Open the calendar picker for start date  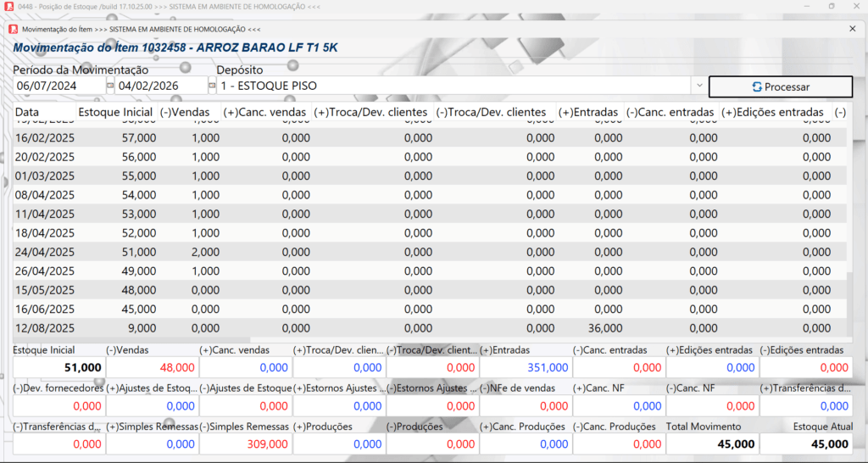point(109,86)
